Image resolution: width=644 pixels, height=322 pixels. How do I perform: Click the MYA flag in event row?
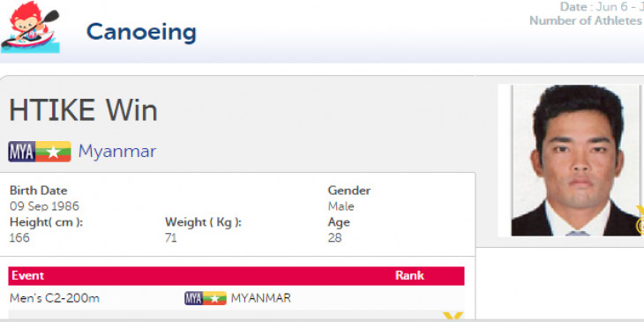click(206, 298)
